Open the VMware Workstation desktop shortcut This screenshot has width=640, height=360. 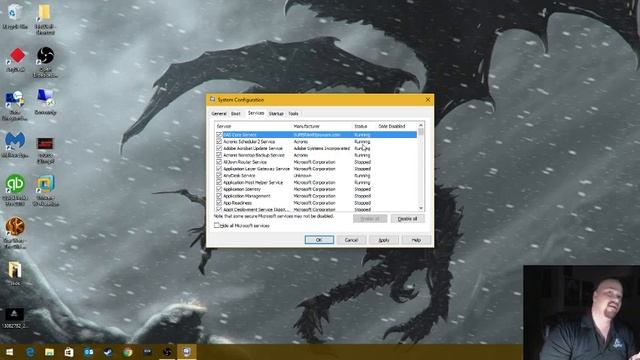(x=45, y=189)
